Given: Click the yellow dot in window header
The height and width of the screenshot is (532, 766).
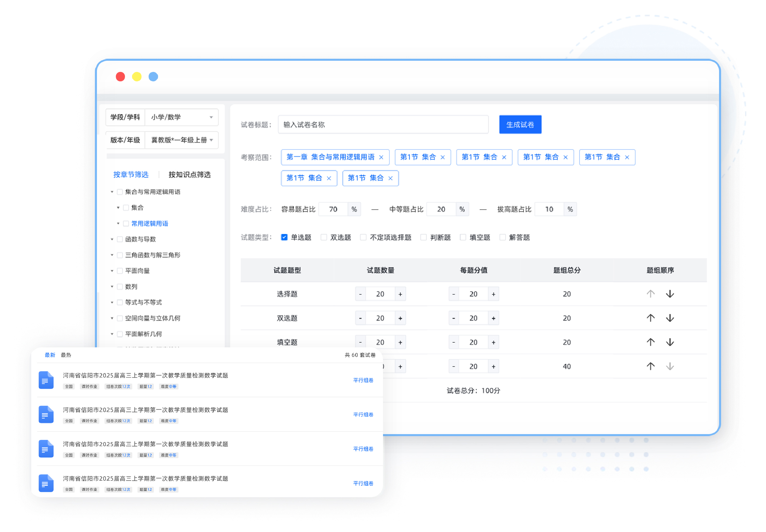Looking at the screenshot, I should (x=136, y=77).
